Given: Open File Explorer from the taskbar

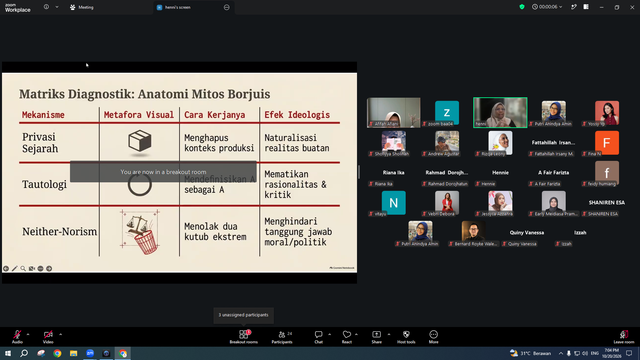Looking at the screenshot, I should (x=73, y=353).
